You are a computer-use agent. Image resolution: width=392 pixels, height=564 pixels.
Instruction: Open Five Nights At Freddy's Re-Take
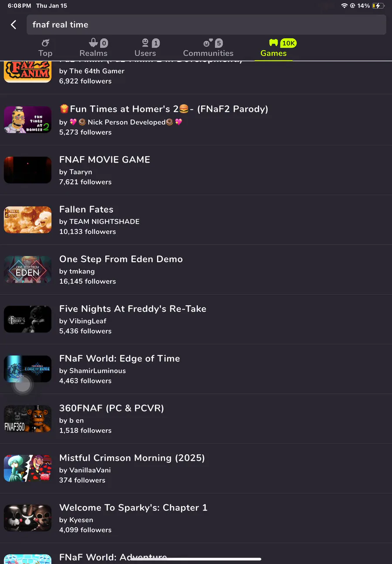(196, 319)
